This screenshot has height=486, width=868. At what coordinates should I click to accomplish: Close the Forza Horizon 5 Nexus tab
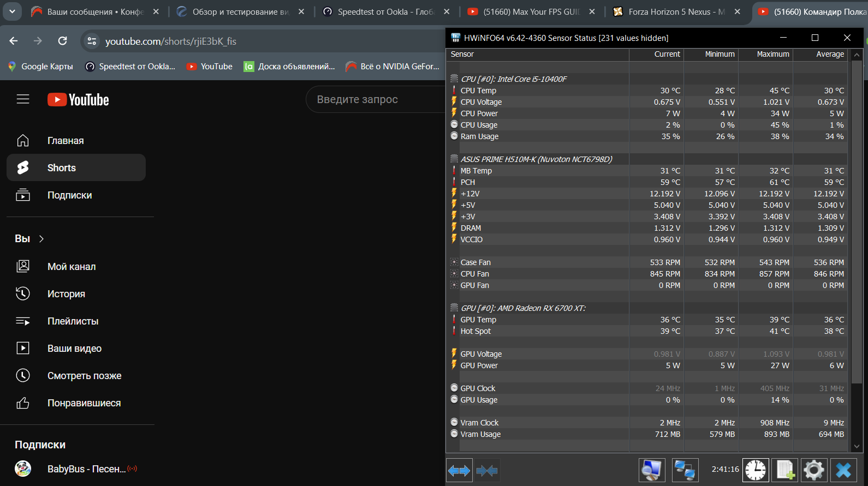click(738, 11)
